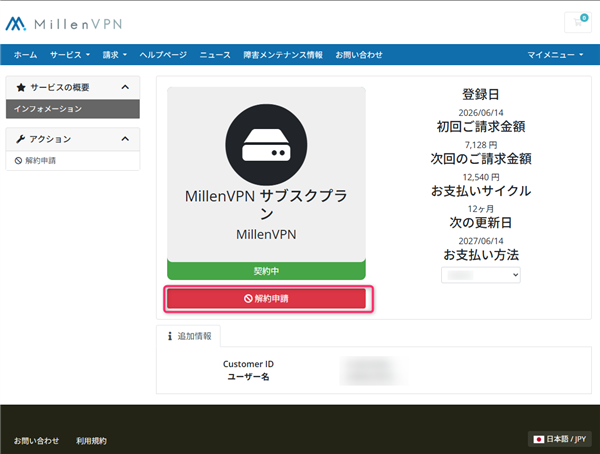Go to ヘルプページ
This screenshot has width=600, height=454.
163,55
